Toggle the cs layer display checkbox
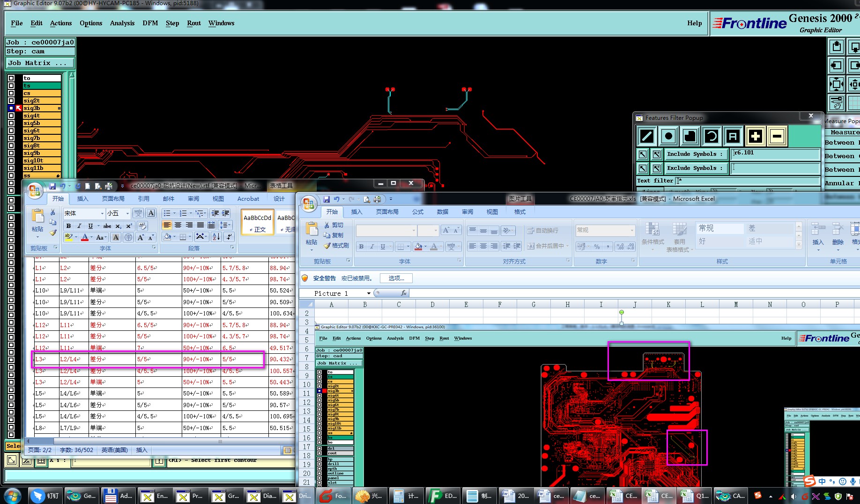Screen dimensions: 860x504 [x=11, y=93]
